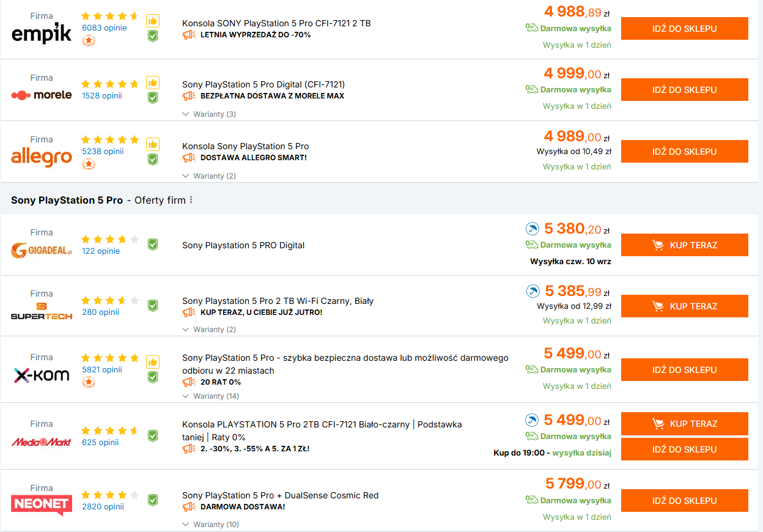
Task: Open the 6083 opinie link for Empik
Action: [105, 28]
